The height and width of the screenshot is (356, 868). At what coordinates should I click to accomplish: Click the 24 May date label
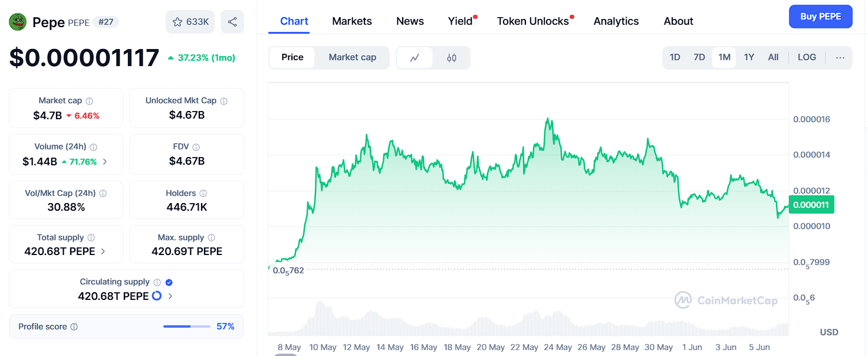[557, 347]
